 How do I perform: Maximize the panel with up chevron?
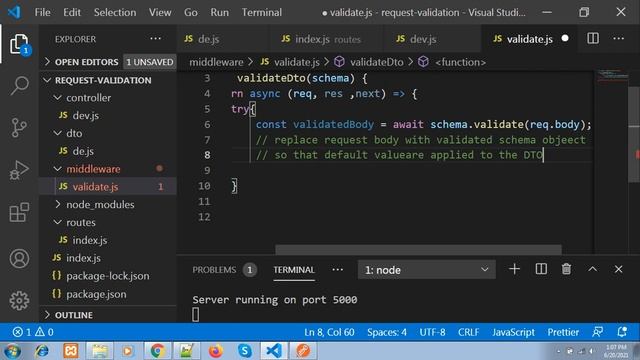(592, 269)
